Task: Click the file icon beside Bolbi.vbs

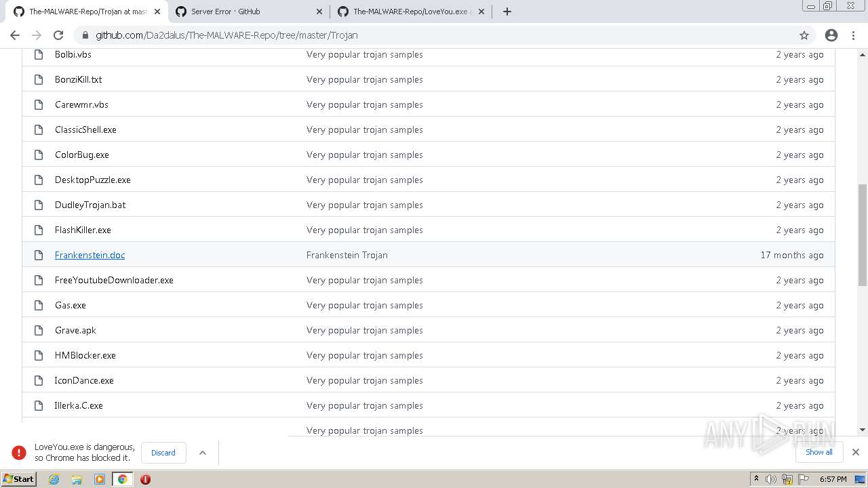Action: [x=39, y=54]
